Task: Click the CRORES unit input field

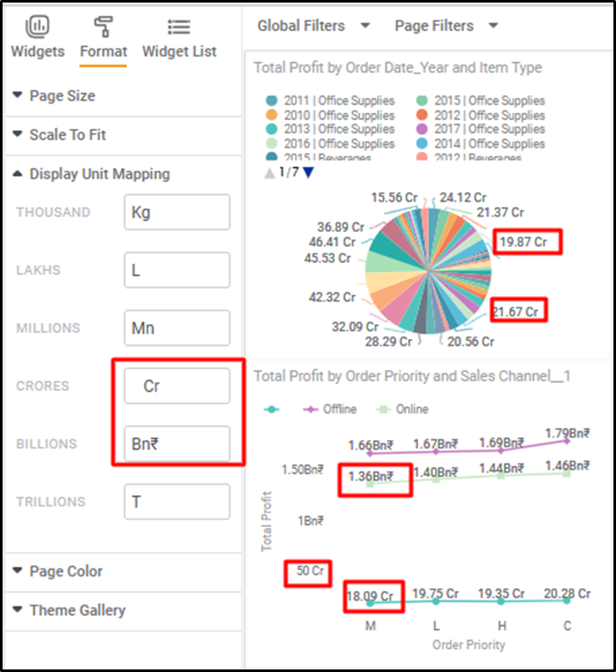Action: point(177,386)
